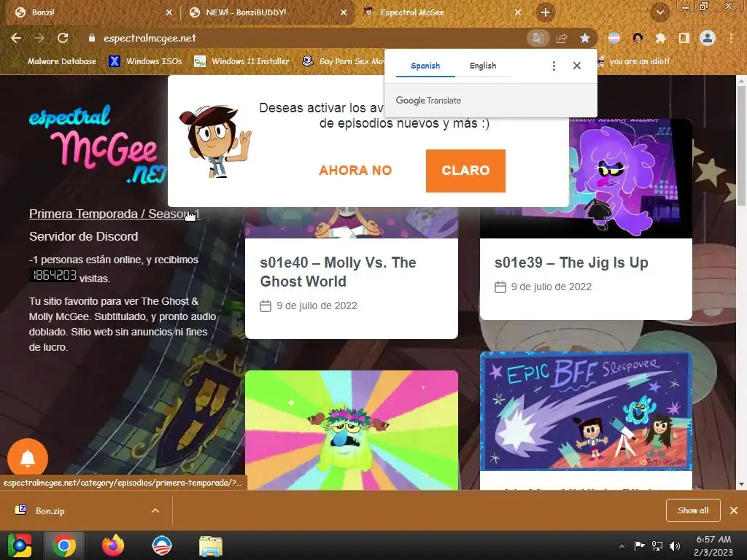The width and height of the screenshot is (747, 560).
Task: Close the Bonzi! tab
Action: pos(169,12)
